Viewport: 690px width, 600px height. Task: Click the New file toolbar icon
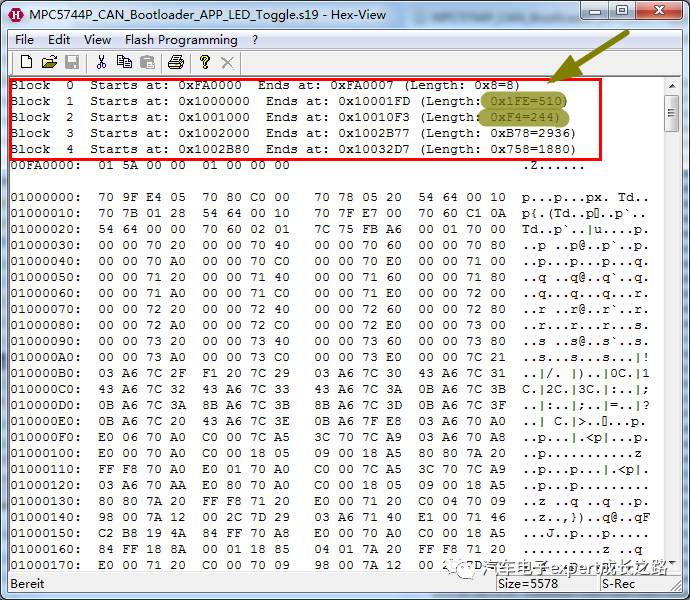[26, 62]
